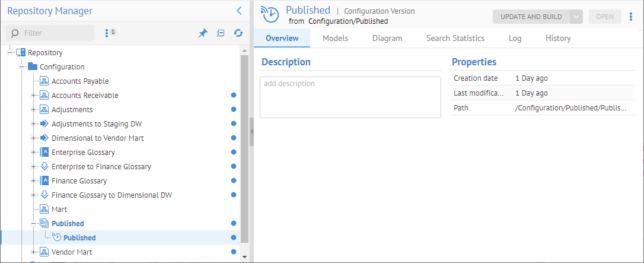This screenshot has width=644, height=263.
Task: Go to the History tab
Action: (557, 38)
